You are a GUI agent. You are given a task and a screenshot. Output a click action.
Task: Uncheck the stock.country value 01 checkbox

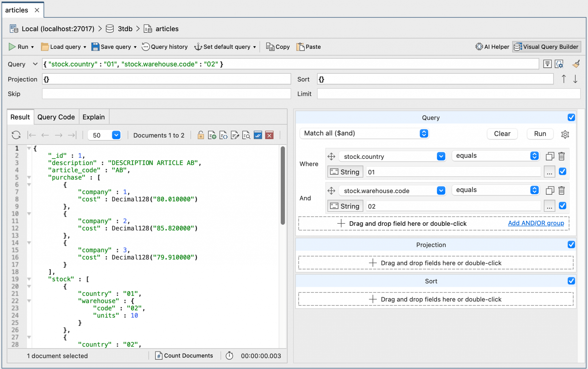coord(562,171)
